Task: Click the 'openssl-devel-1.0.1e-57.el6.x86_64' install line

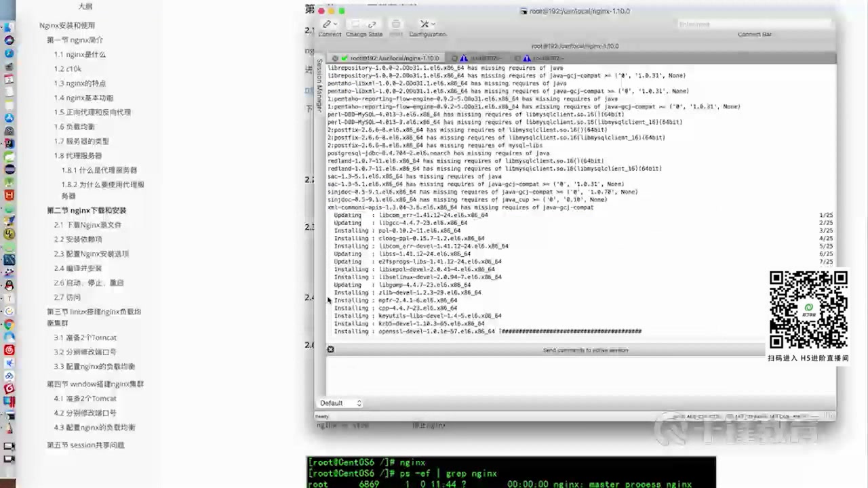Action: [x=437, y=331]
